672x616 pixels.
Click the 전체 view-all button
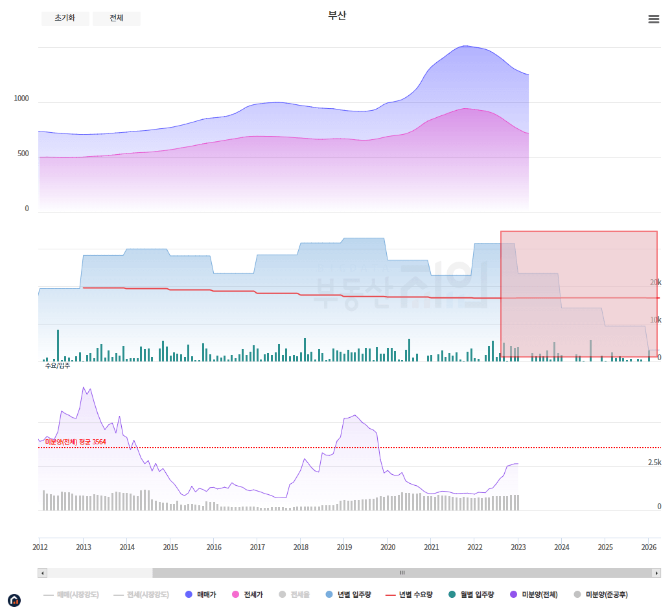(x=117, y=18)
